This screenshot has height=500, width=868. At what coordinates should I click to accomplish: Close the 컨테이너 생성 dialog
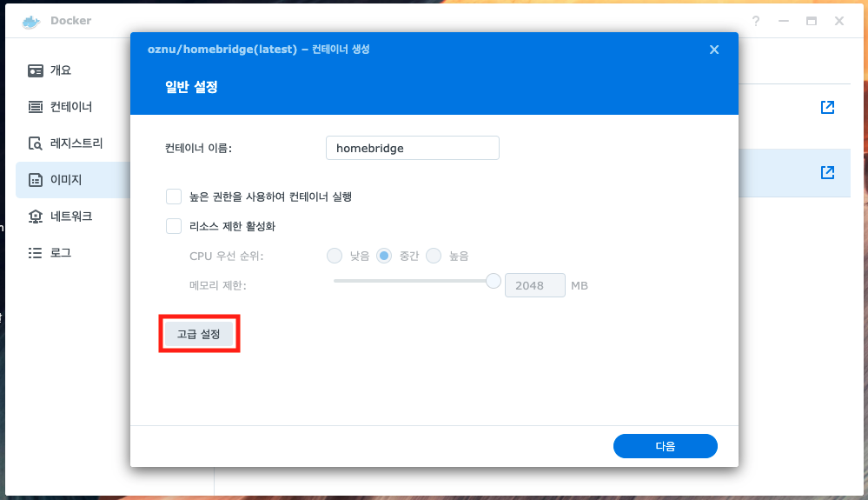pos(714,50)
